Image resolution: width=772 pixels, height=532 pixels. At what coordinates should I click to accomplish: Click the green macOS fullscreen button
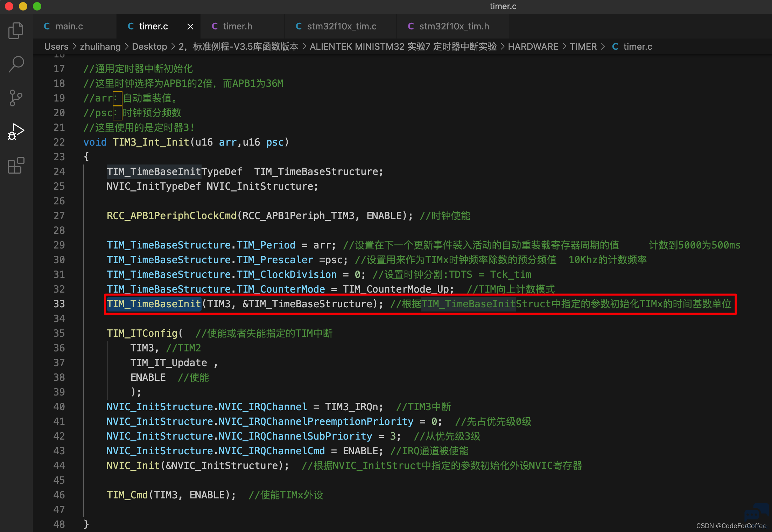point(37,6)
